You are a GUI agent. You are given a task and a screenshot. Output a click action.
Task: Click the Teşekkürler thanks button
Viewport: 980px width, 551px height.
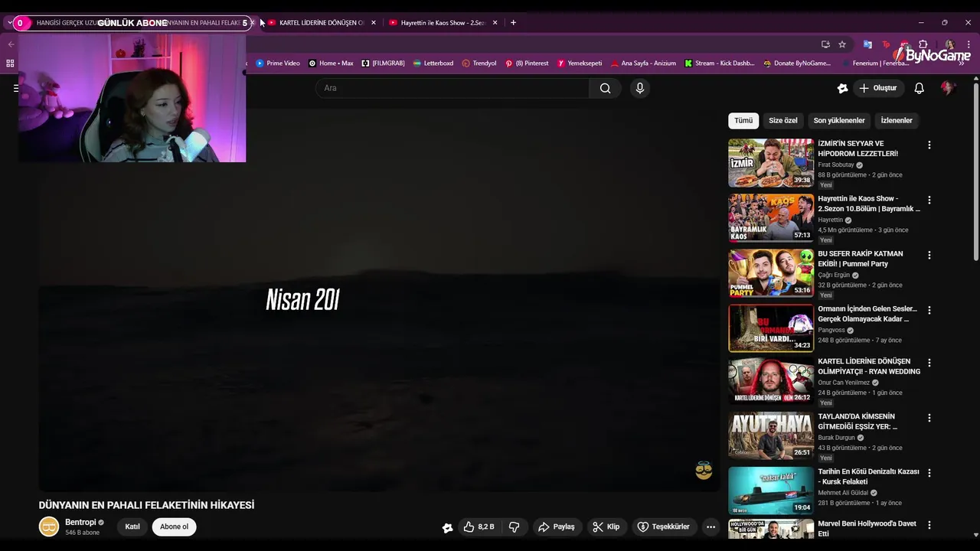(x=664, y=527)
